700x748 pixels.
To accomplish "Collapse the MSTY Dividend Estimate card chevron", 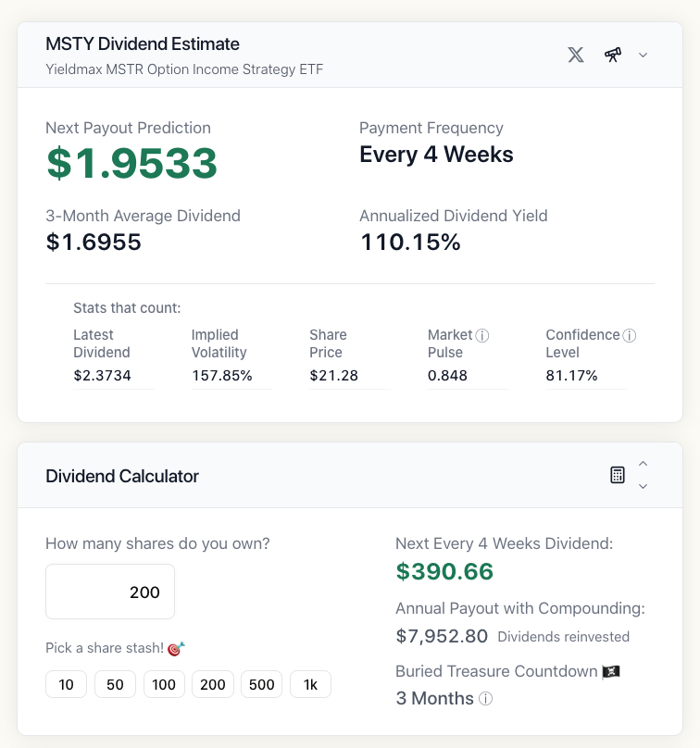I will click(644, 55).
